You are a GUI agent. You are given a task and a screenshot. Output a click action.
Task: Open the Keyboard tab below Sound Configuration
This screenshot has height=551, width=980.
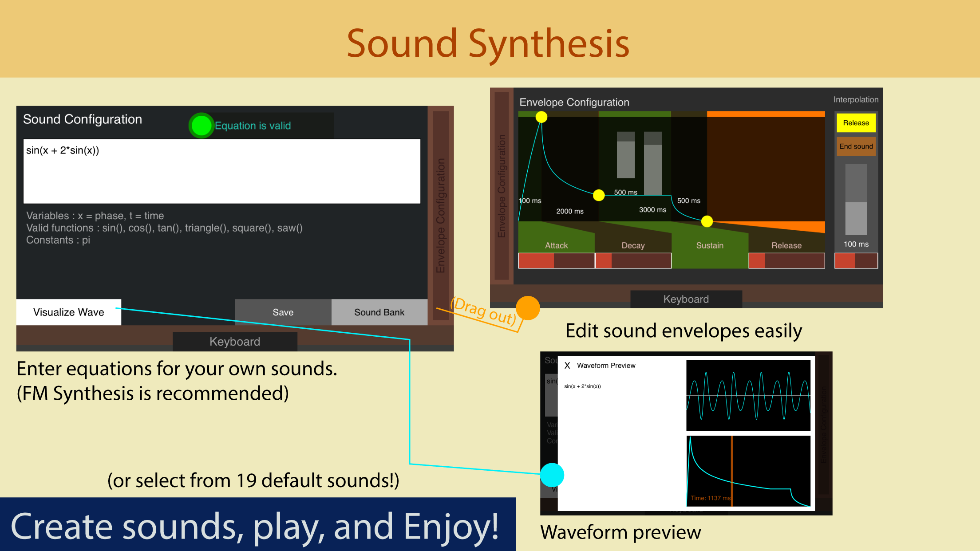[235, 342]
